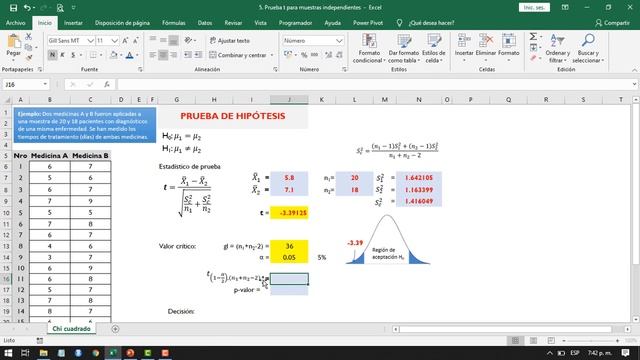Toggle italic (K) formatting

coord(62,55)
